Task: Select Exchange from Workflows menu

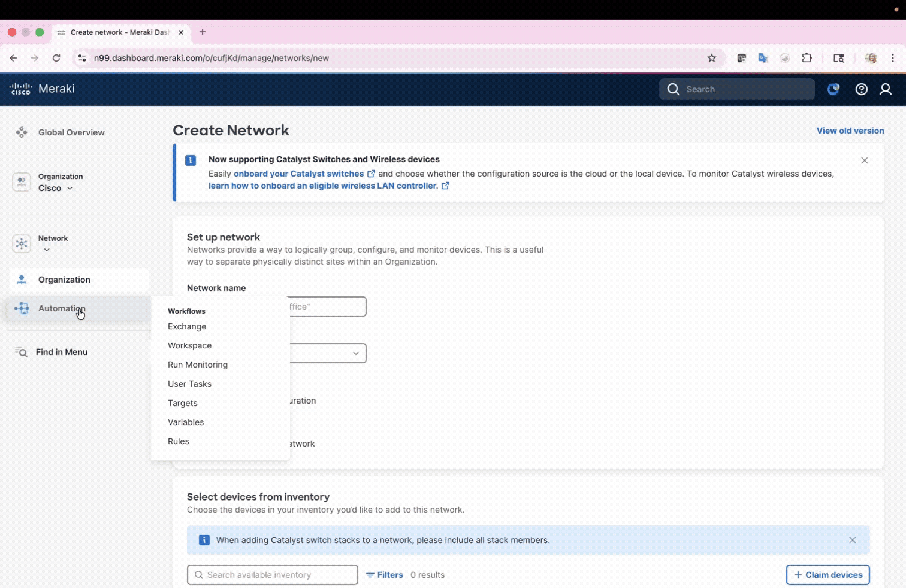Action: point(187,326)
